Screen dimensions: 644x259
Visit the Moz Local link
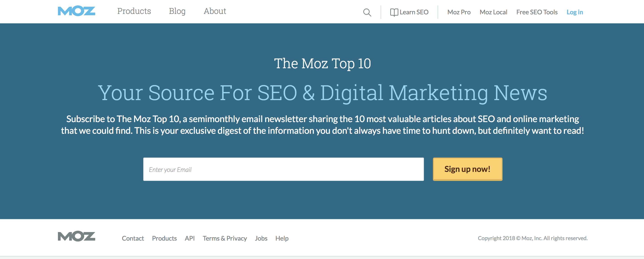[x=493, y=12]
